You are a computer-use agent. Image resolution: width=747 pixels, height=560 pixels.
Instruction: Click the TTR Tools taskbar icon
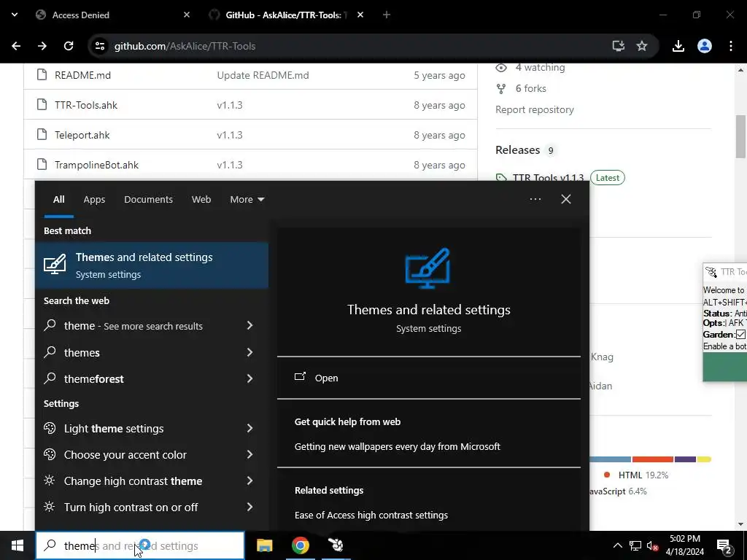point(336,545)
